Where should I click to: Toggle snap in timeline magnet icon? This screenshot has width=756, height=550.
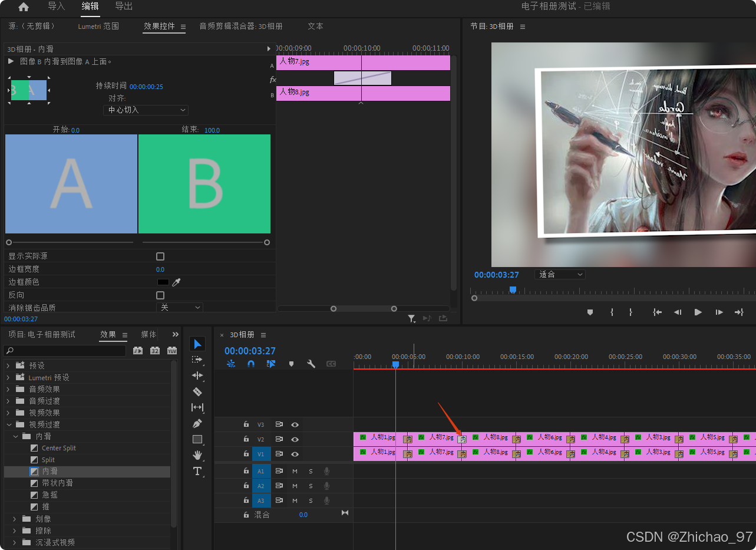coord(251,364)
